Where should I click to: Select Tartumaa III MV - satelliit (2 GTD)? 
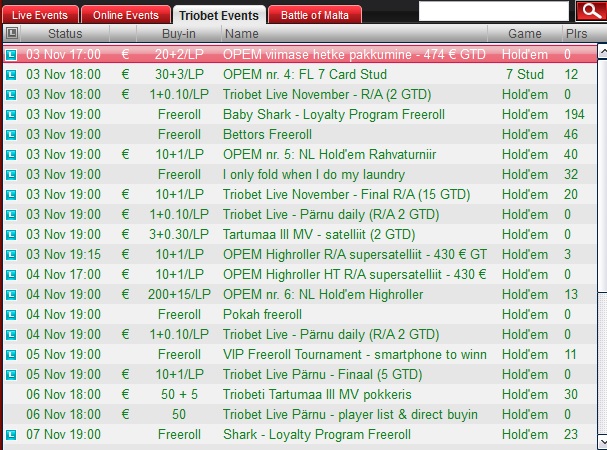(x=319, y=234)
